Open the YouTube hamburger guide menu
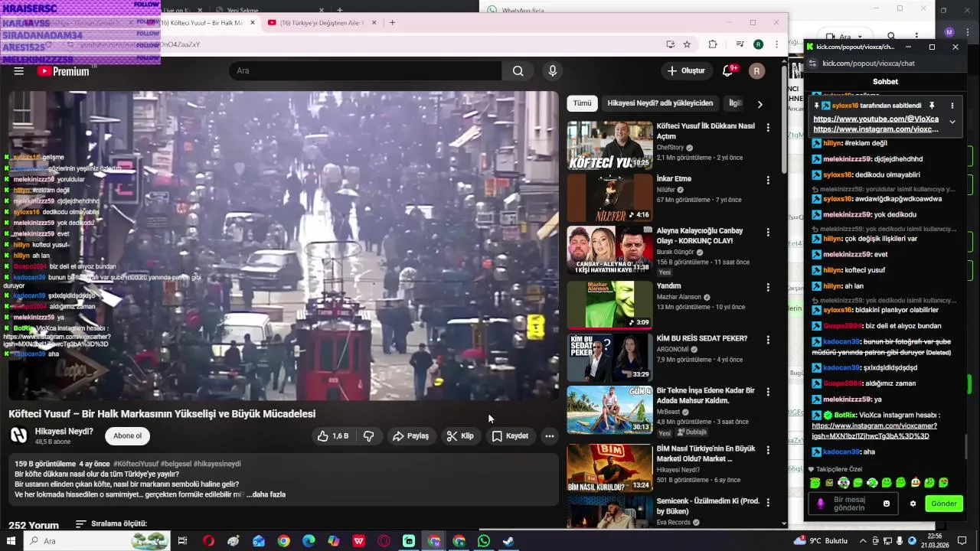 pyautogui.click(x=19, y=71)
